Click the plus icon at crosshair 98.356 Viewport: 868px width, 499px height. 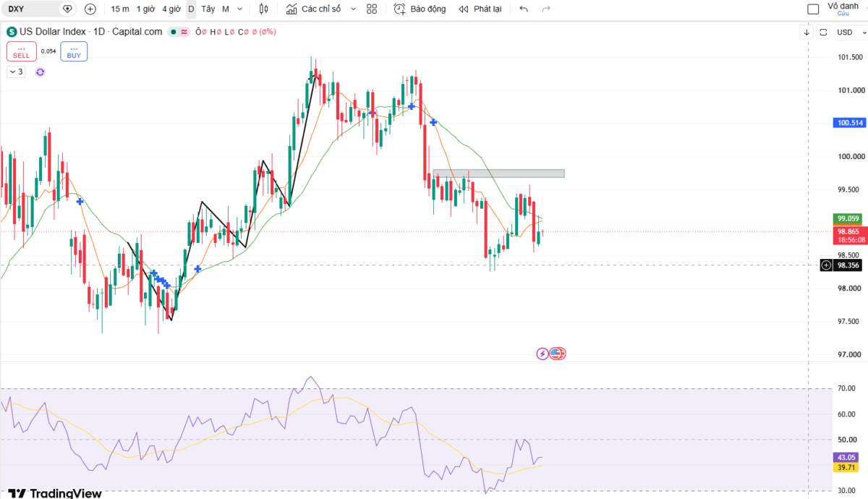pos(826,265)
